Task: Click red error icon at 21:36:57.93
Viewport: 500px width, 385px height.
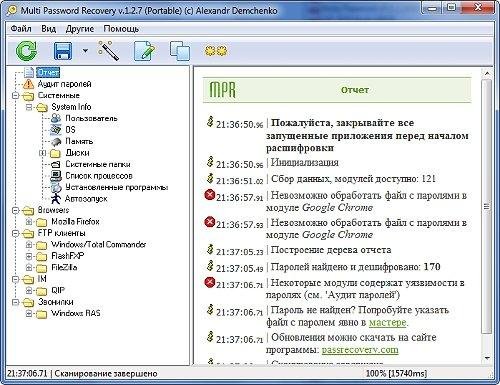Action: (x=210, y=222)
